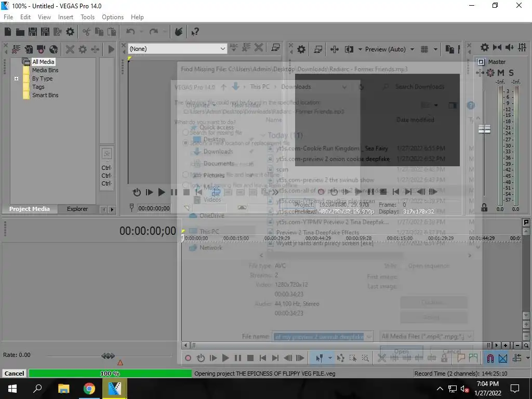
Task: Downmix output in Master Bus toolbar
Action: click(497, 47)
